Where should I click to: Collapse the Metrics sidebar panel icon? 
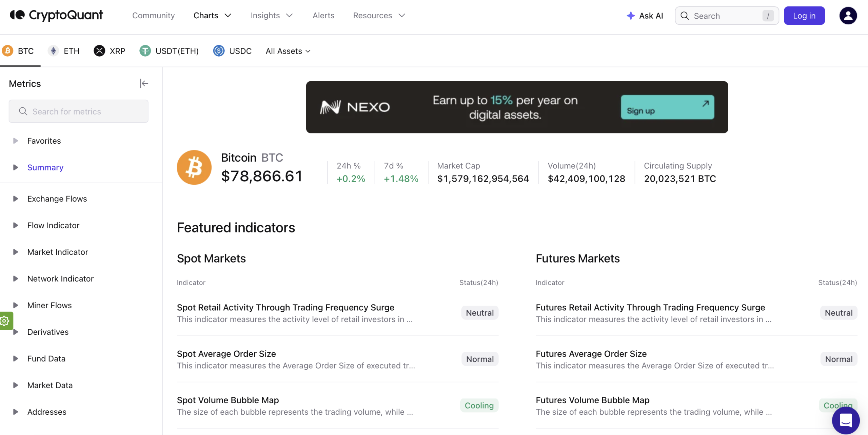coord(144,83)
